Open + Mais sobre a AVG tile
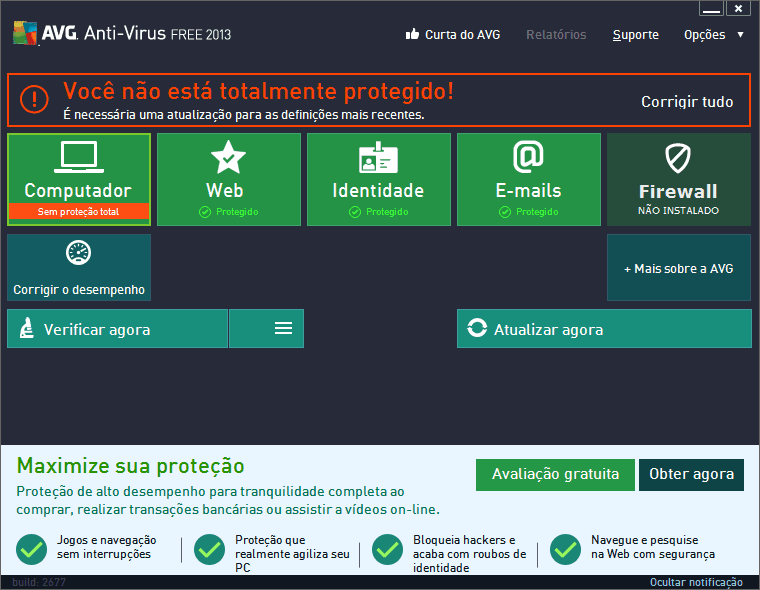760x590 pixels. [679, 268]
